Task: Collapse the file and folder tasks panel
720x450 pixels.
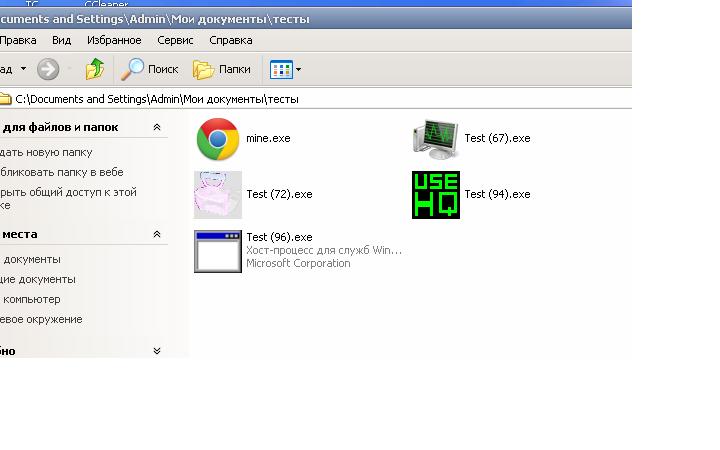Action: coord(157,127)
